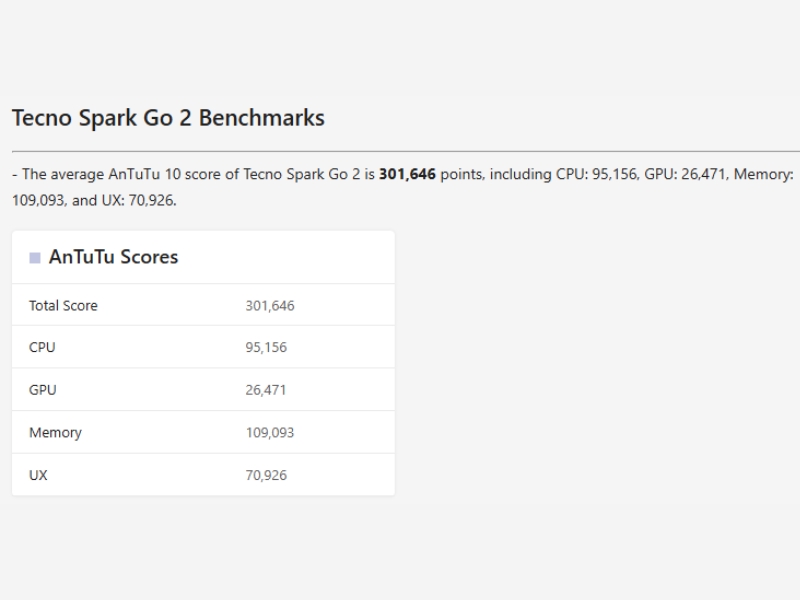
Task: Select the GPU row label in the table
Action: pos(42,390)
